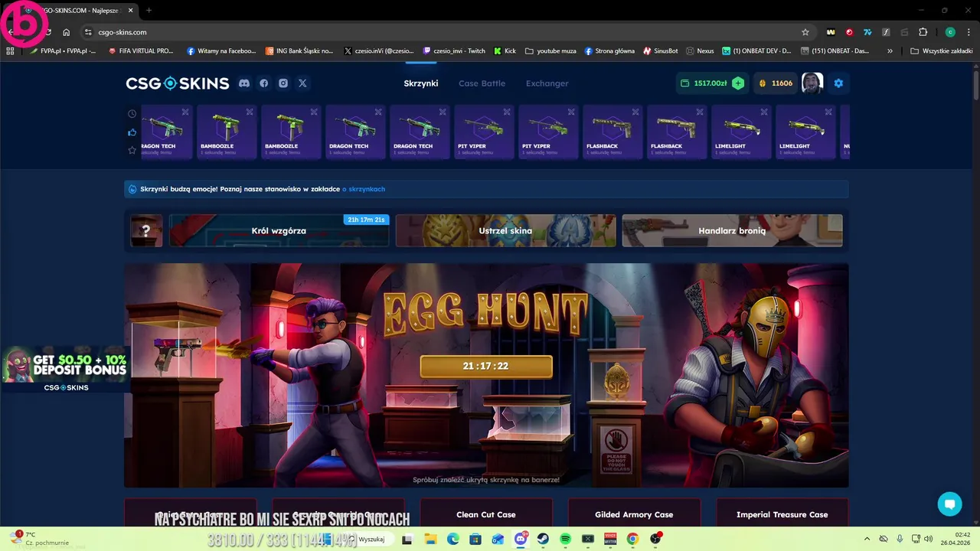The width and height of the screenshot is (980, 551).
Task: Click the browser home button
Action: point(67,32)
